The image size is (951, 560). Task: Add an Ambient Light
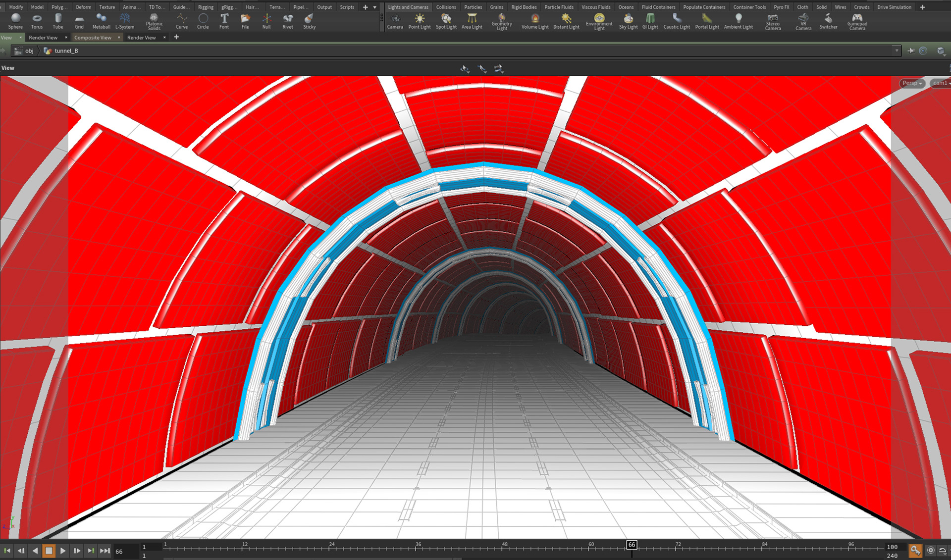739,21
